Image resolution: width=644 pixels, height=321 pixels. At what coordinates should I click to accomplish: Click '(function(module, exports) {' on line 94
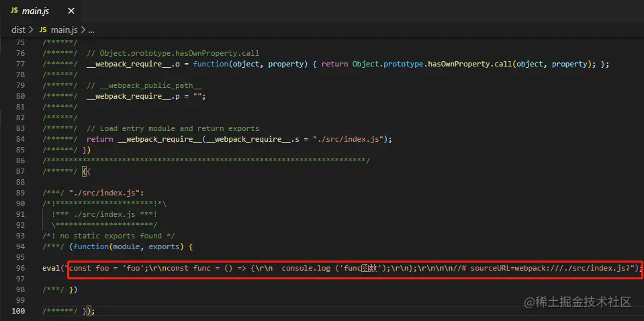pos(130,246)
